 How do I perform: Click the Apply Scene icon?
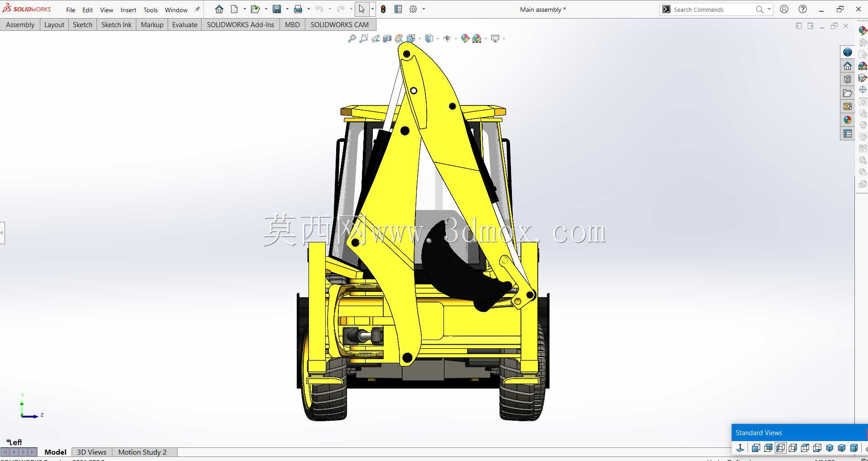click(x=477, y=38)
